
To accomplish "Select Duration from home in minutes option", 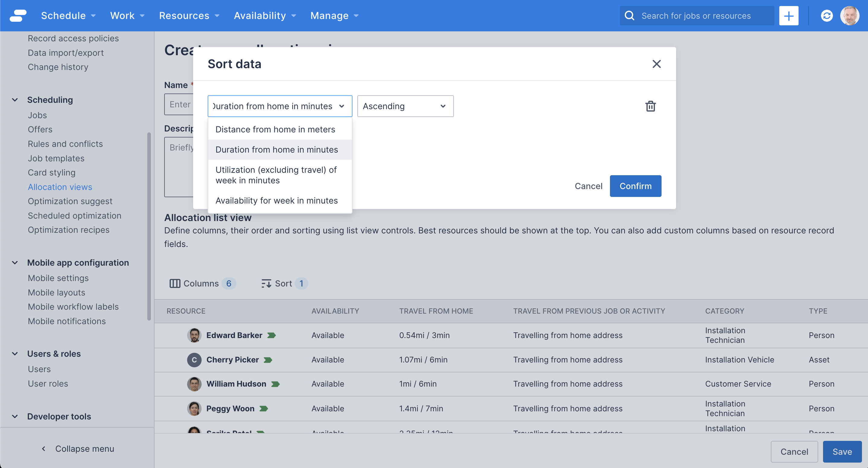I will (x=280, y=150).
